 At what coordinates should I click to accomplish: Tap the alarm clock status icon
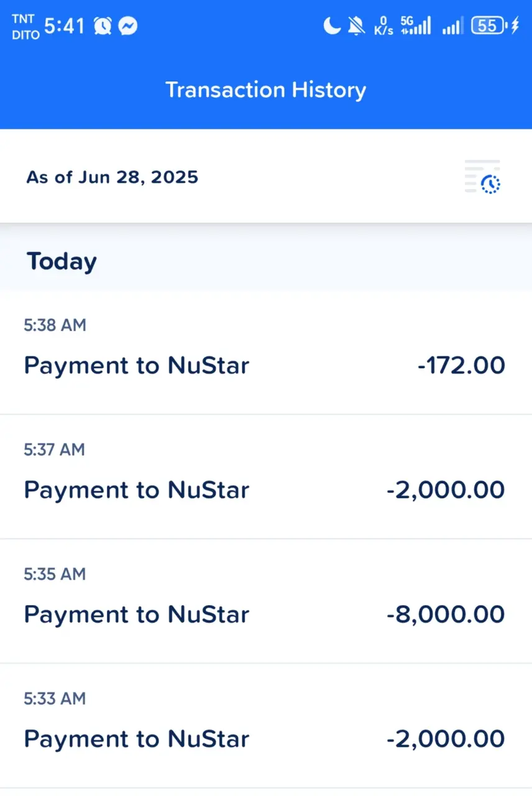pos(103,26)
